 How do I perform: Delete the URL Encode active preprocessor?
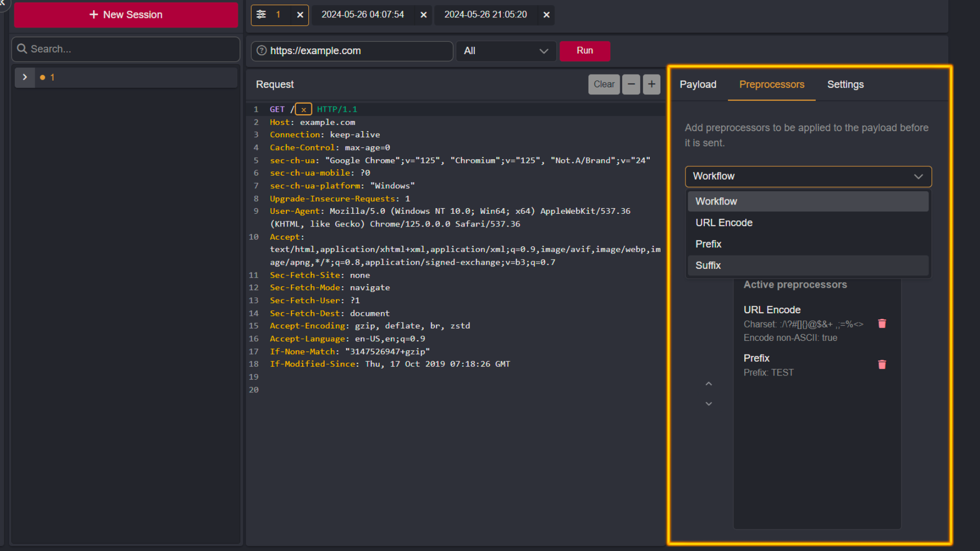(883, 323)
